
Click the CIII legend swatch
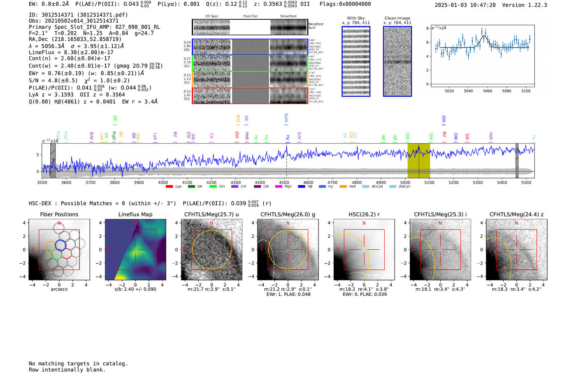tap(258, 187)
